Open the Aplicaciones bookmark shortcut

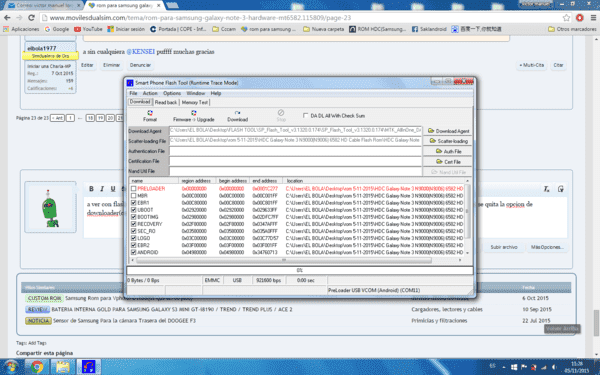pyautogui.click(x=21, y=29)
